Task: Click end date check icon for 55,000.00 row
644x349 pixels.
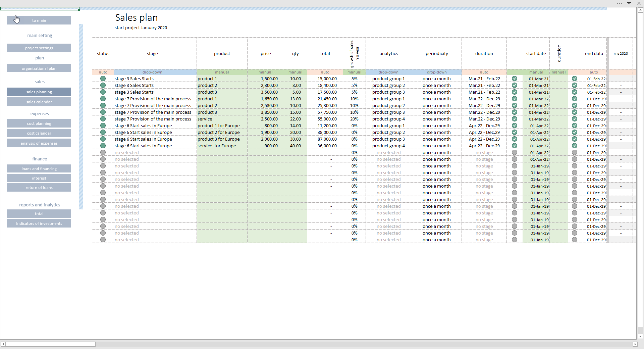Action: (575, 119)
